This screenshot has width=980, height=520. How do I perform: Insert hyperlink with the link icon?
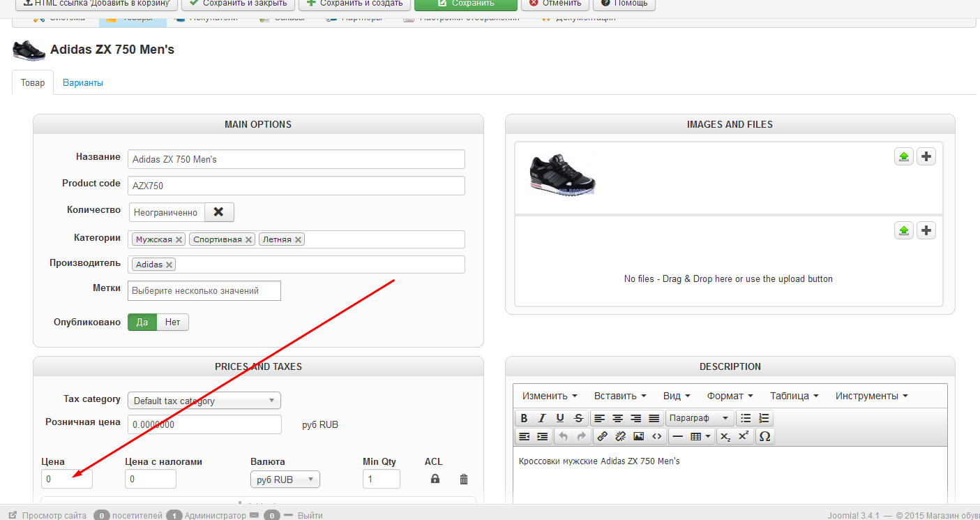[602, 436]
